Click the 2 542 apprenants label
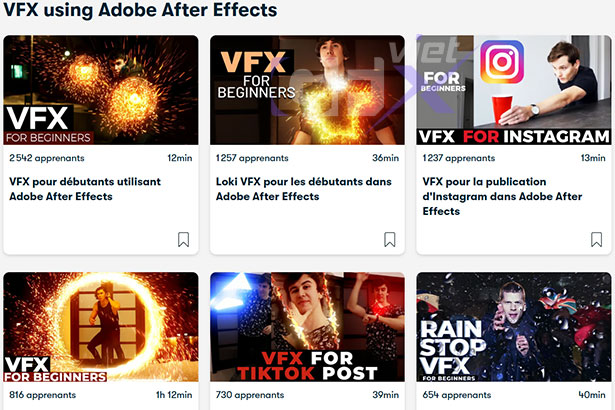This screenshot has height=410, width=615. pyautogui.click(x=47, y=158)
